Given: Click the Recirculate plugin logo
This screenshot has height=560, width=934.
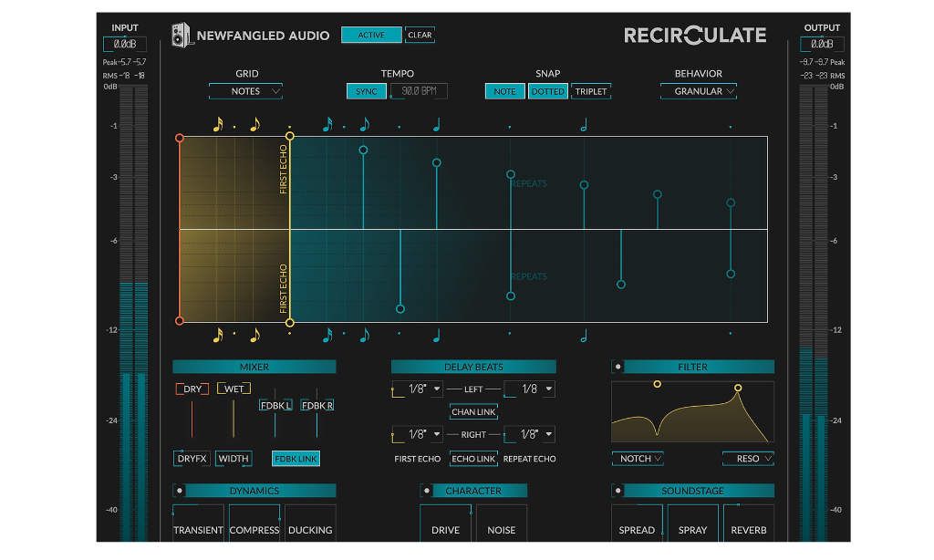Looking at the screenshot, I should coord(694,36).
